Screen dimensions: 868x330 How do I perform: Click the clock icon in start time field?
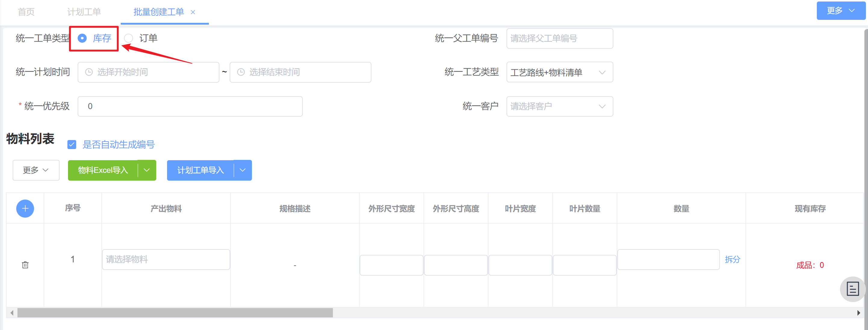click(89, 72)
